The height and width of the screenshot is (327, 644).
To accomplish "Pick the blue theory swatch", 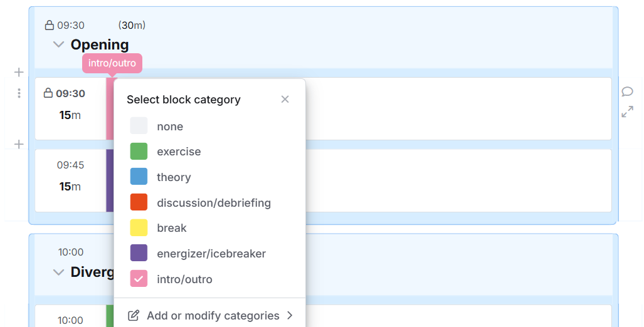I will pyautogui.click(x=139, y=177).
